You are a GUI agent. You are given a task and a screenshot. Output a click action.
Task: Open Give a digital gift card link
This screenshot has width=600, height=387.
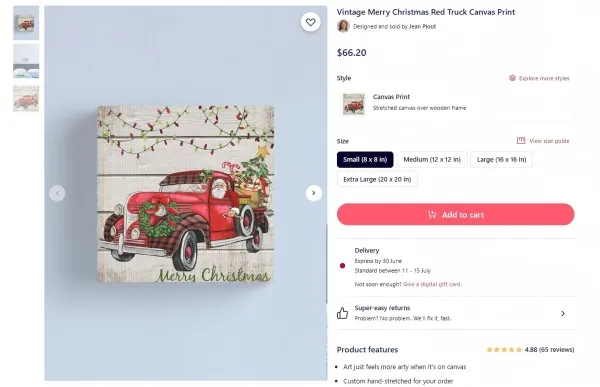click(432, 284)
